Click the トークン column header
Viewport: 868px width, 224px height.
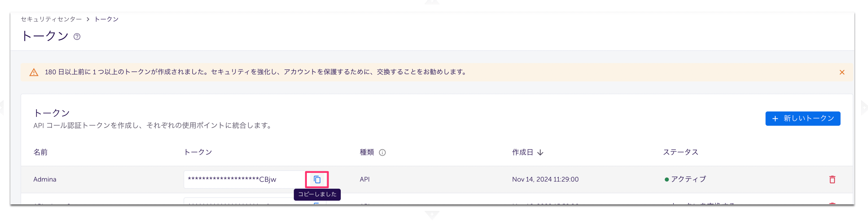(198, 152)
